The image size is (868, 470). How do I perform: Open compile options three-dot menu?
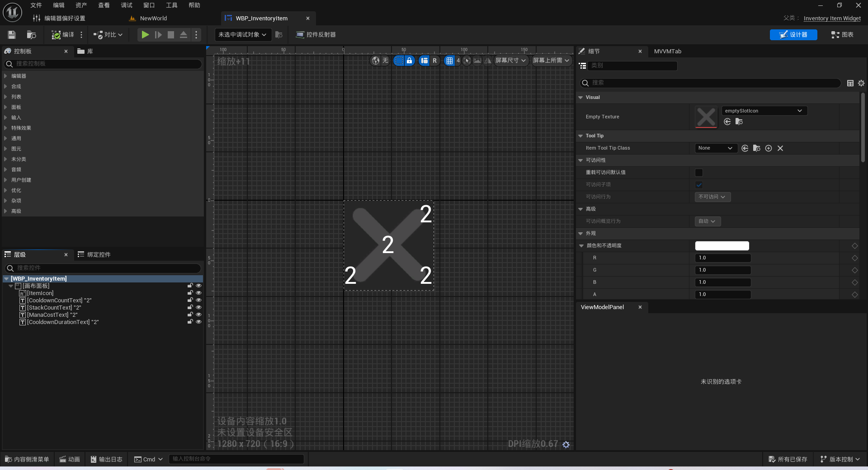(x=81, y=35)
